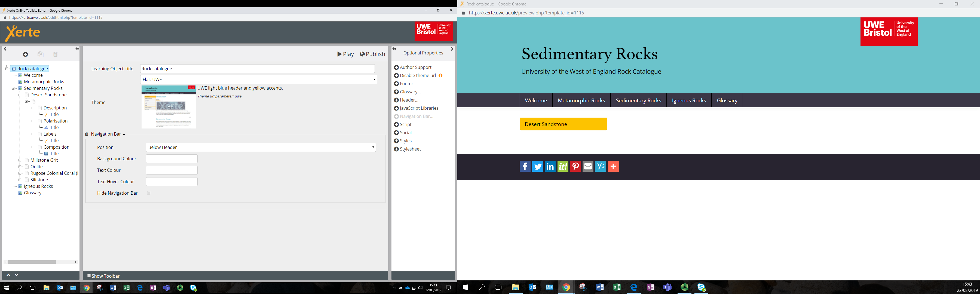Image resolution: width=980 pixels, height=294 pixels.
Task: Collapse the Sedimentary Rocks tree node
Action: (13, 88)
